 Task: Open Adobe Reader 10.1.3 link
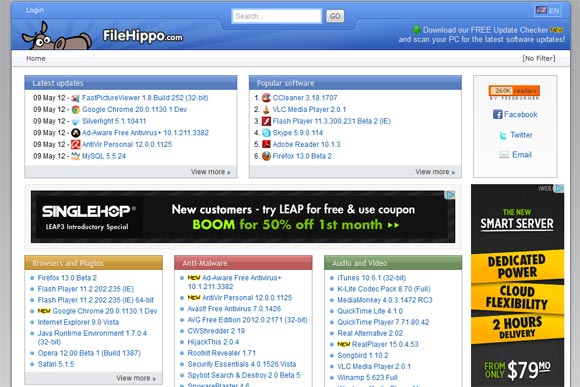(306, 144)
